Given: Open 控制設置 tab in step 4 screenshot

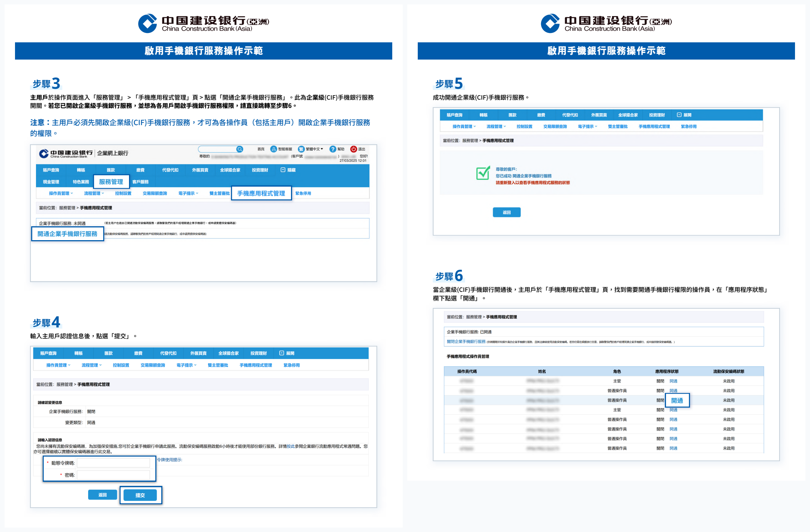Looking at the screenshot, I should coord(121,365).
